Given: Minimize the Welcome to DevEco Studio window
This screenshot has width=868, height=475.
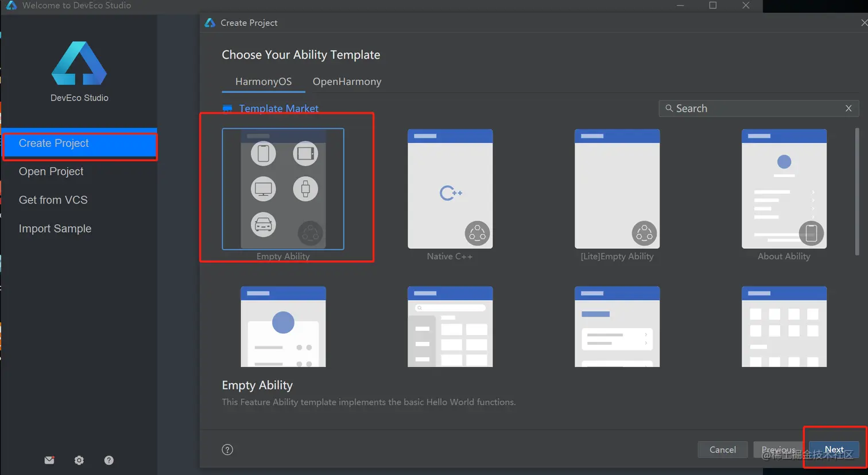Looking at the screenshot, I should 680,5.
